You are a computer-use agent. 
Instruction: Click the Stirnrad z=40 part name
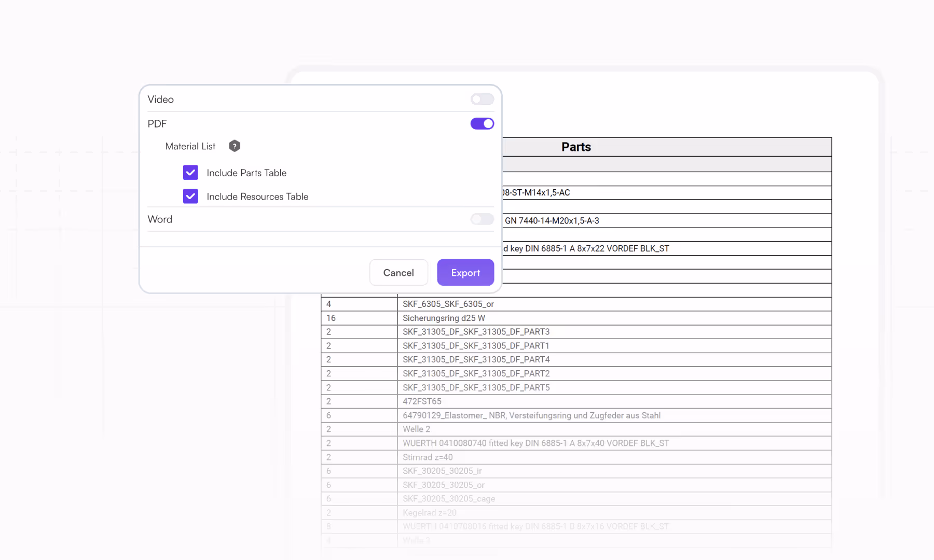[428, 457]
